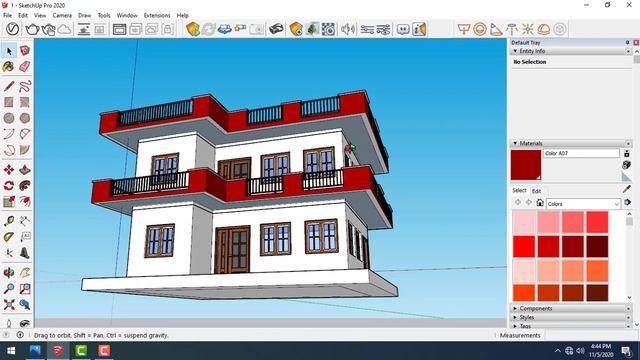Select the Tape Measure tool

pos(9,221)
